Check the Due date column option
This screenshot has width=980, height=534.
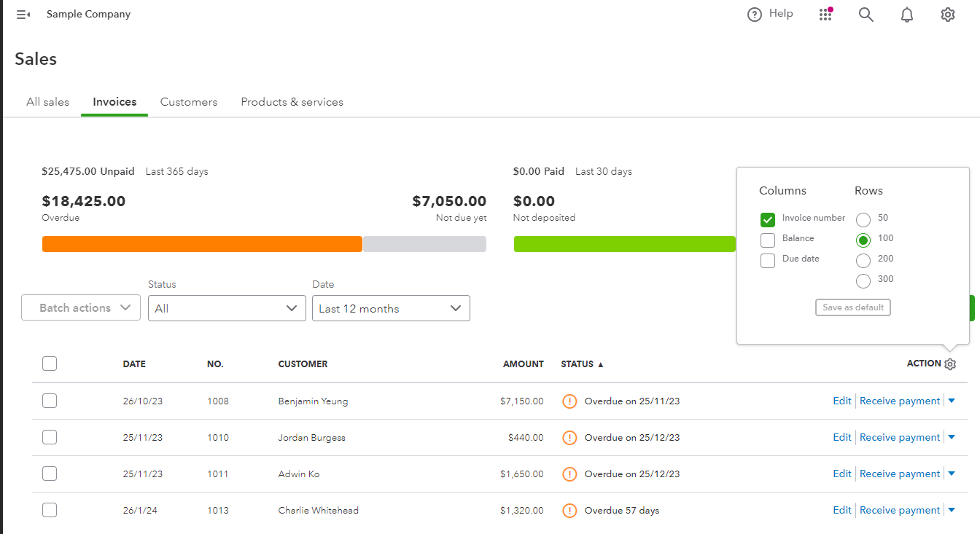[767, 260]
